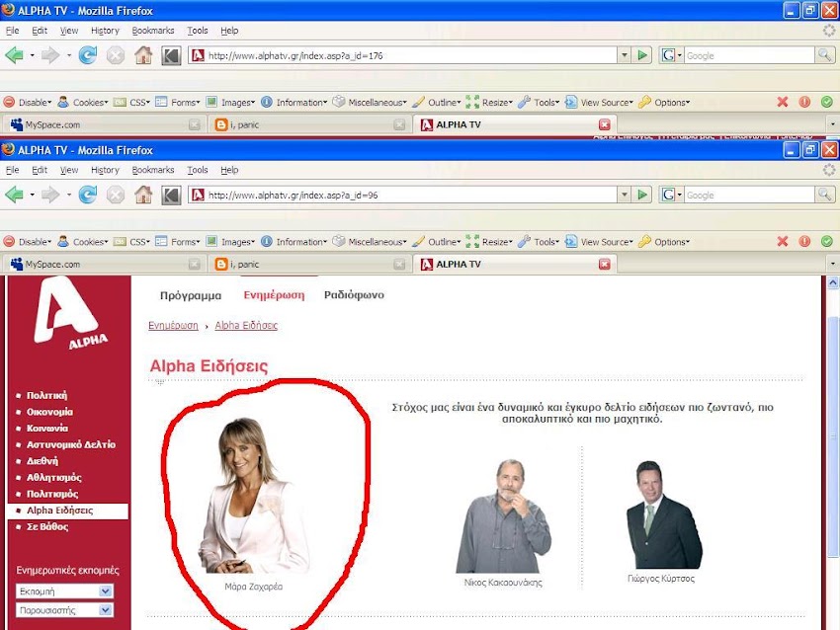
Task: Open tab list dropdown arrow, front window
Action: coord(832,264)
